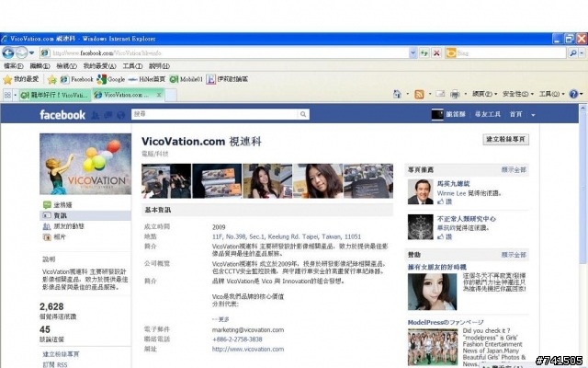Screen dimensions: 588x368
Task: Open the Google favorites bar link
Action: point(111,79)
